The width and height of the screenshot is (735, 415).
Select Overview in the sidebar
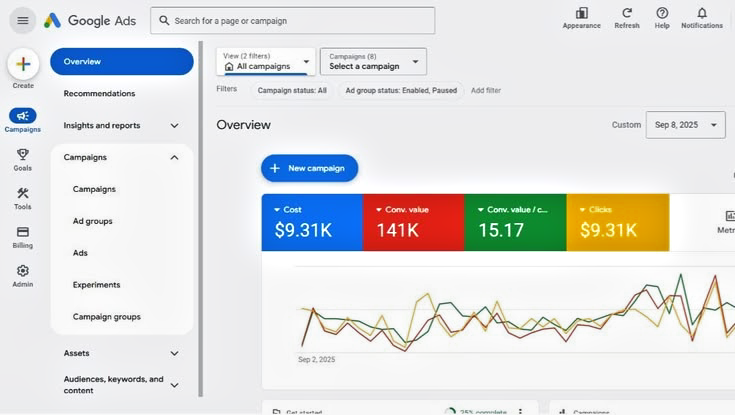coord(122,61)
